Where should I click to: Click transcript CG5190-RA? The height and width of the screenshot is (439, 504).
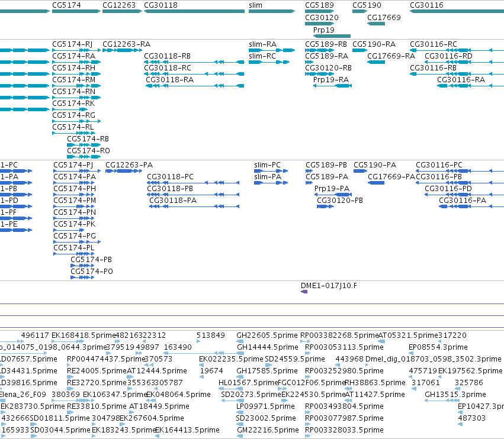click(374, 44)
